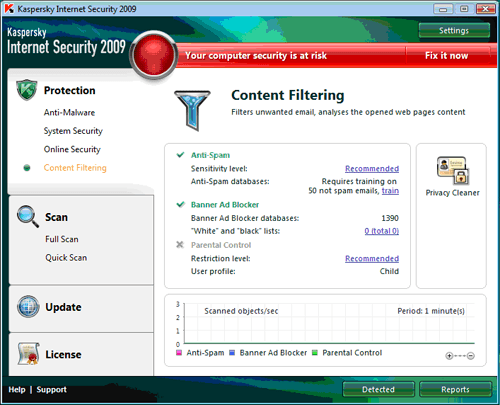Open the Settings button

pyautogui.click(x=454, y=31)
